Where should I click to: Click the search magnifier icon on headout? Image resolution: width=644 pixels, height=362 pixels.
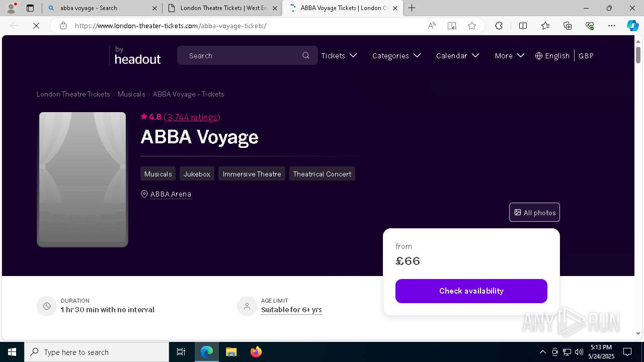point(306,55)
